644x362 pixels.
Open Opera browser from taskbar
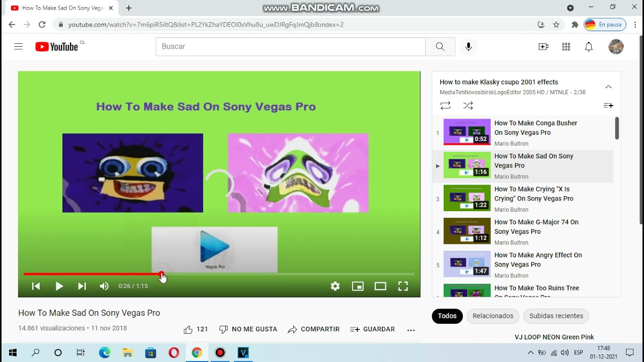(x=174, y=353)
